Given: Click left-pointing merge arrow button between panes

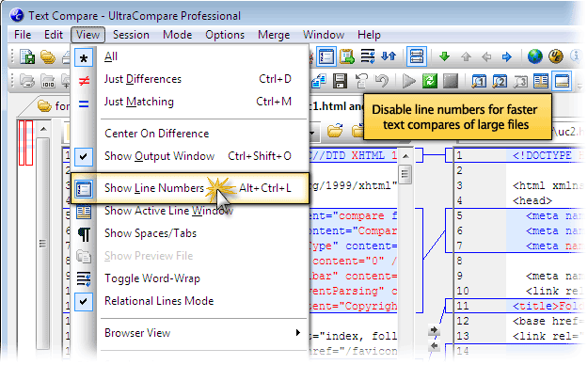Looking at the screenshot, I should click(434, 346).
